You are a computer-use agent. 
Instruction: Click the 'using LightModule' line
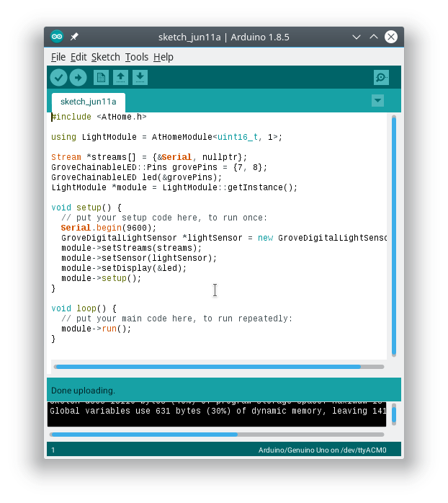click(167, 137)
